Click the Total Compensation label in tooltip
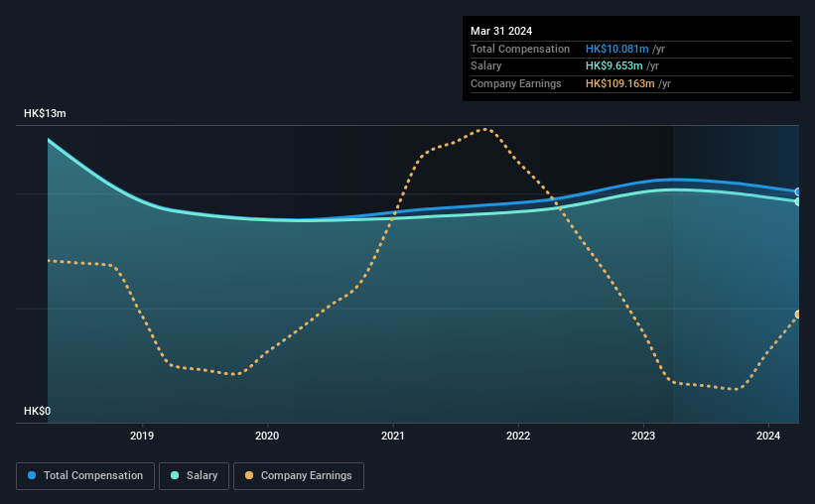Viewport: 815px width, 504px height. pyautogui.click(x=520, y=49)
